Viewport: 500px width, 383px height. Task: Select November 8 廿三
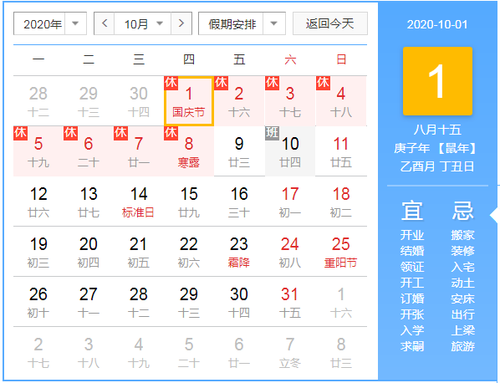click(x=341, y=352)
